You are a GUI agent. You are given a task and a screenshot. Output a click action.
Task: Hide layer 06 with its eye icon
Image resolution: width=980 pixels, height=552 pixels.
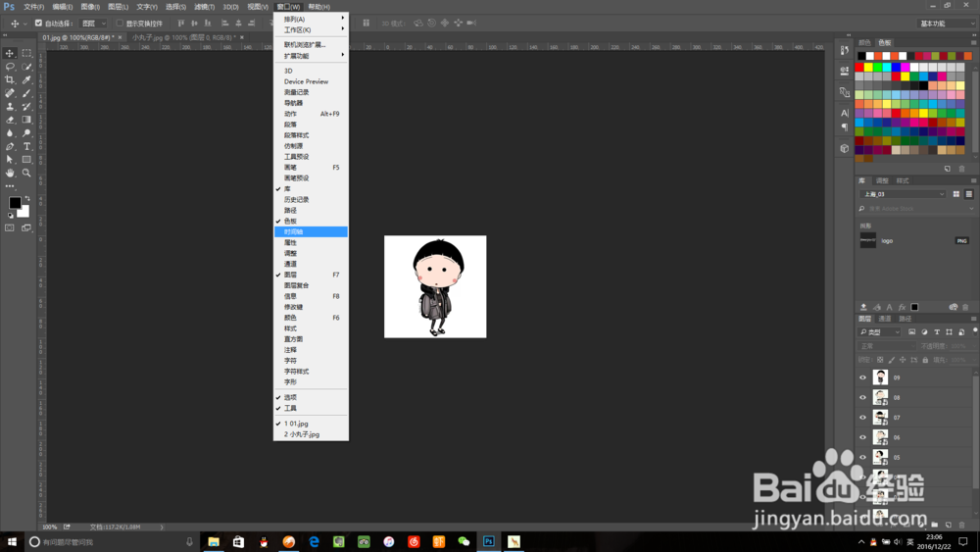click(863, 437)
